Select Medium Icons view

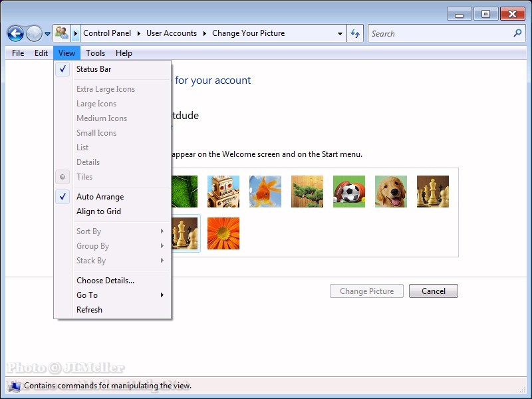click(112, 118)
